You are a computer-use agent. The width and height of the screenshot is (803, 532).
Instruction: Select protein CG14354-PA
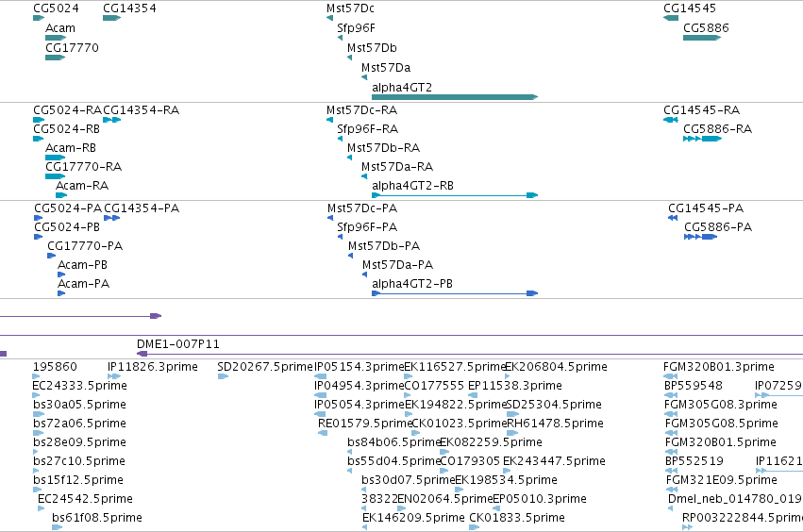click(x=142, y=208)
